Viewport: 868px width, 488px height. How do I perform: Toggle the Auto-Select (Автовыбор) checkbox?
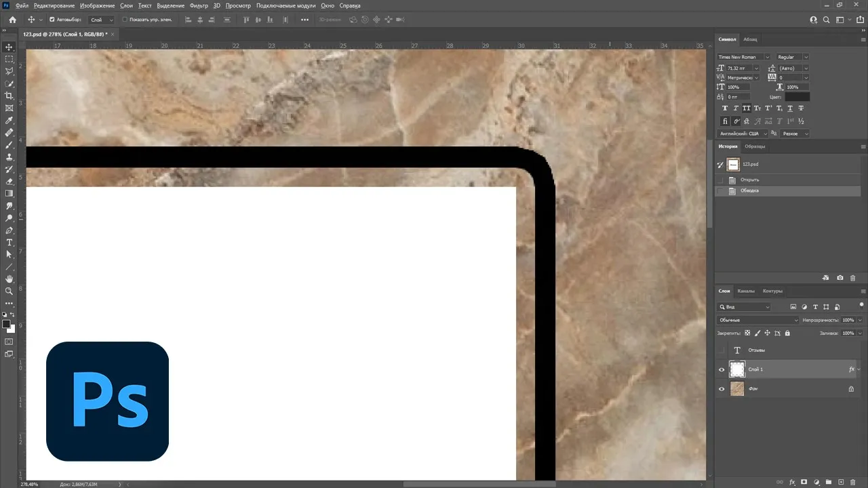52,20
